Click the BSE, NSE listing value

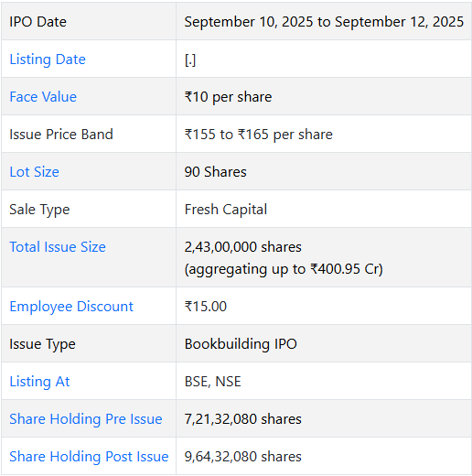(213, 382)
